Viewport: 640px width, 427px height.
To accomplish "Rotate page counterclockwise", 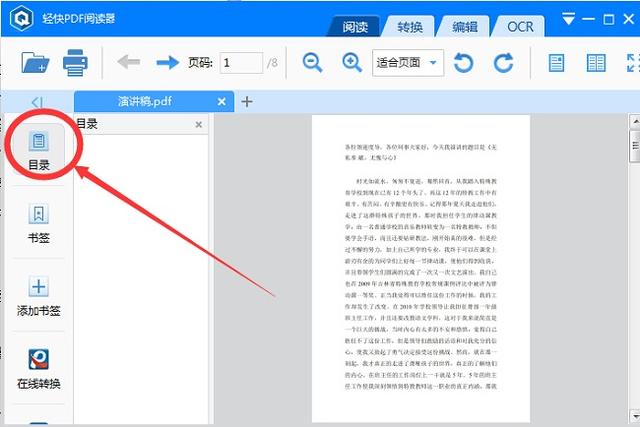I will pyautogui.click(x=464, y=63).
